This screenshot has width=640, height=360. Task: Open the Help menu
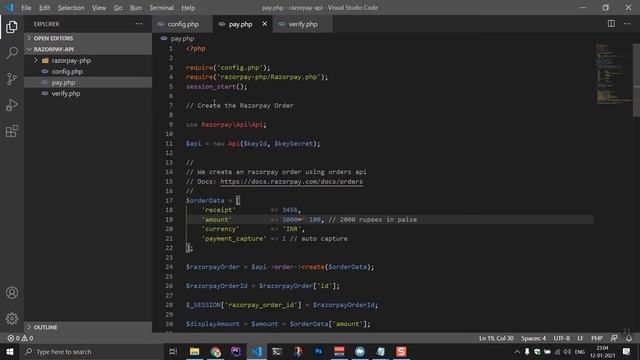pos(188,8)
